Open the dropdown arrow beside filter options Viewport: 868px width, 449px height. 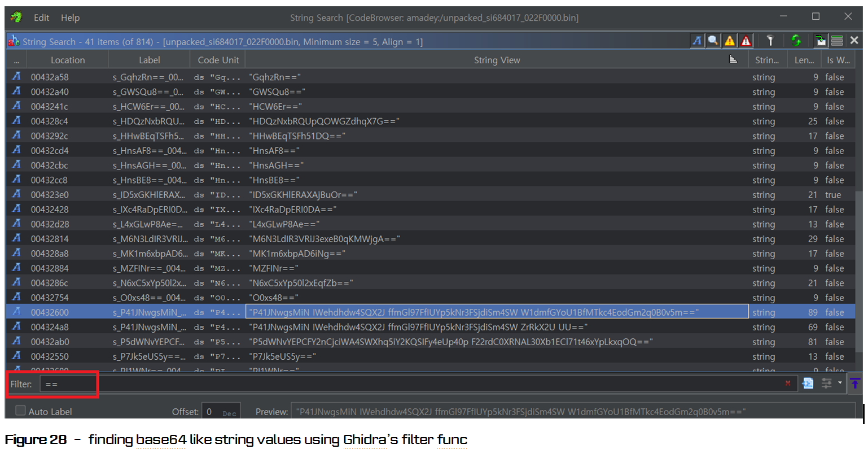click(x=840, y=383)
